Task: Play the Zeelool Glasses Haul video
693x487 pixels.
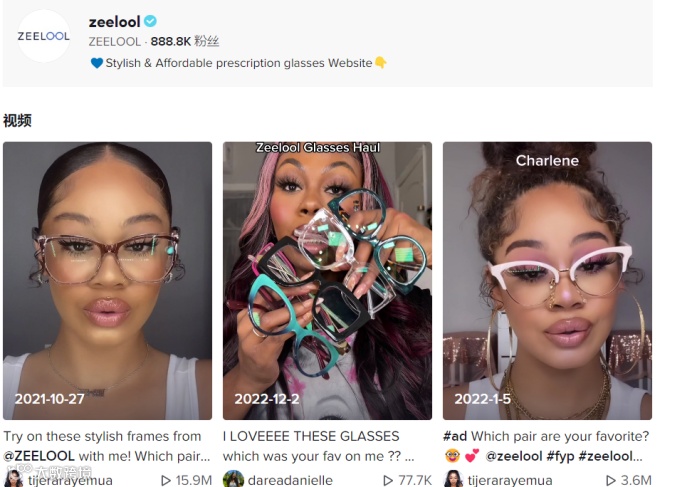Action: tap(327, 281)
